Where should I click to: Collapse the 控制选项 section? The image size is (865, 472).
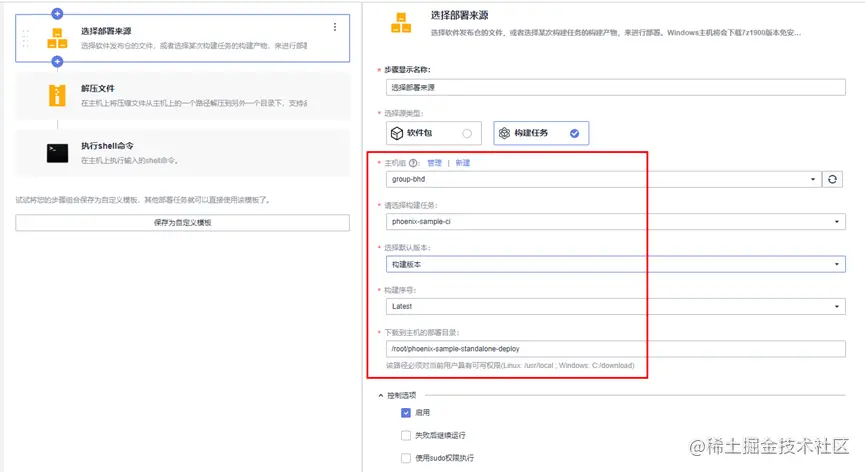tap(381, 395)
